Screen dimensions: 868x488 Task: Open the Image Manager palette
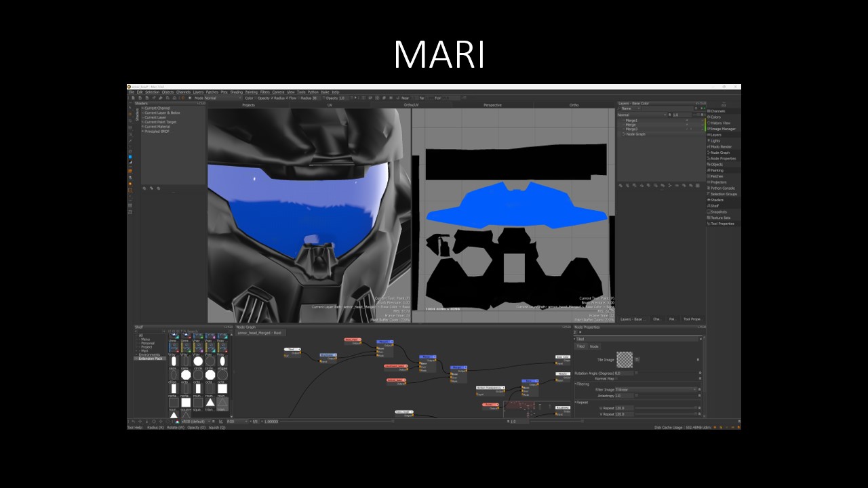tap(723, 129)
